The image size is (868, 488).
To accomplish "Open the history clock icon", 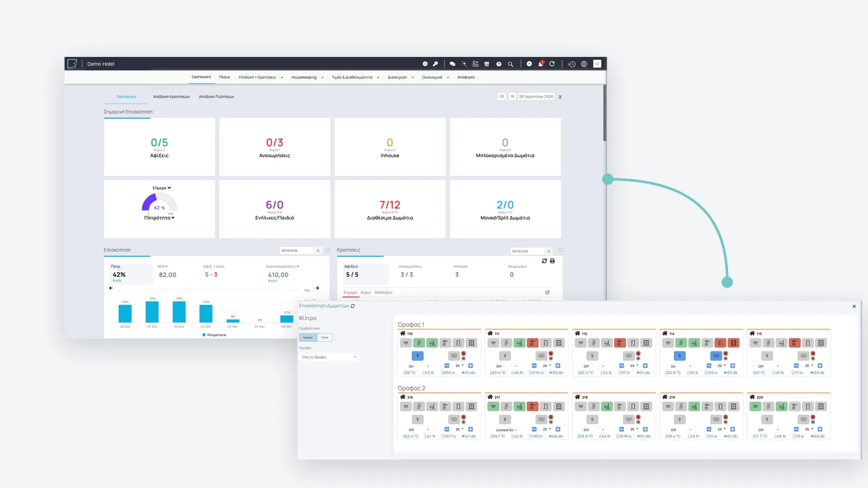I will (572, 64).
